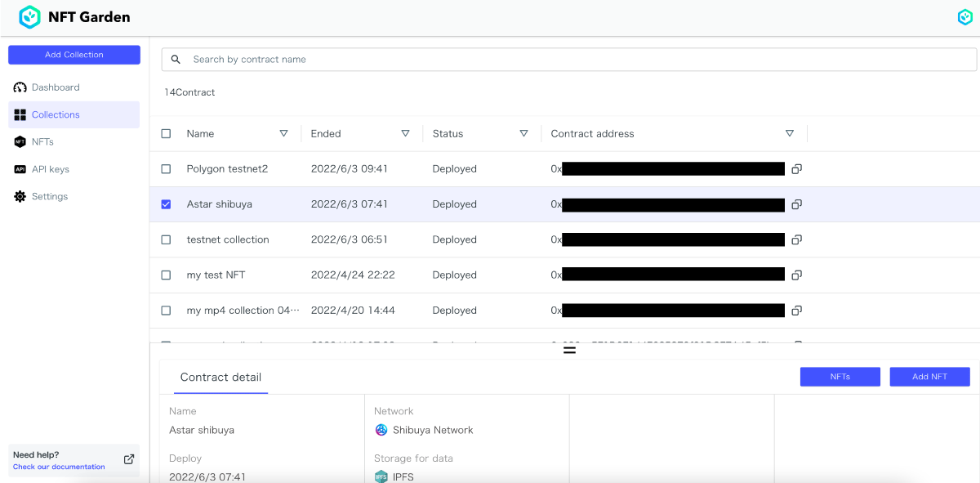980x483 pixels.
Task: Click the search magnifier icon
Action: click(176, 60)
